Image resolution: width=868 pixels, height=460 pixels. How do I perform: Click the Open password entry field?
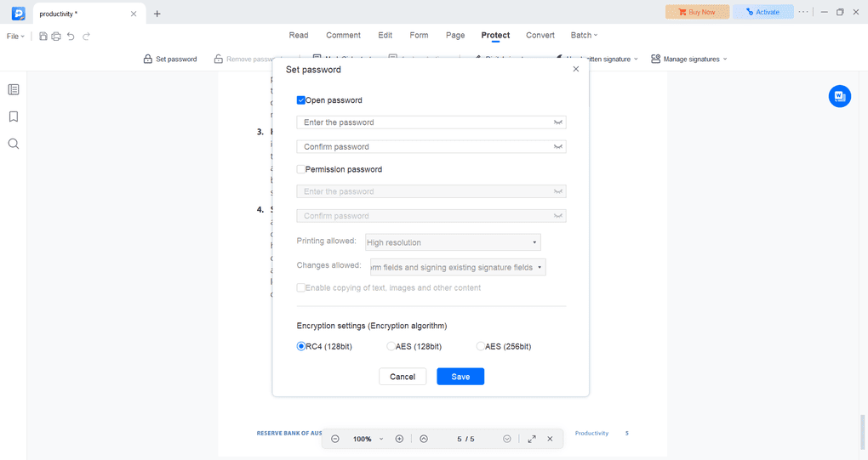click(431, 122)
